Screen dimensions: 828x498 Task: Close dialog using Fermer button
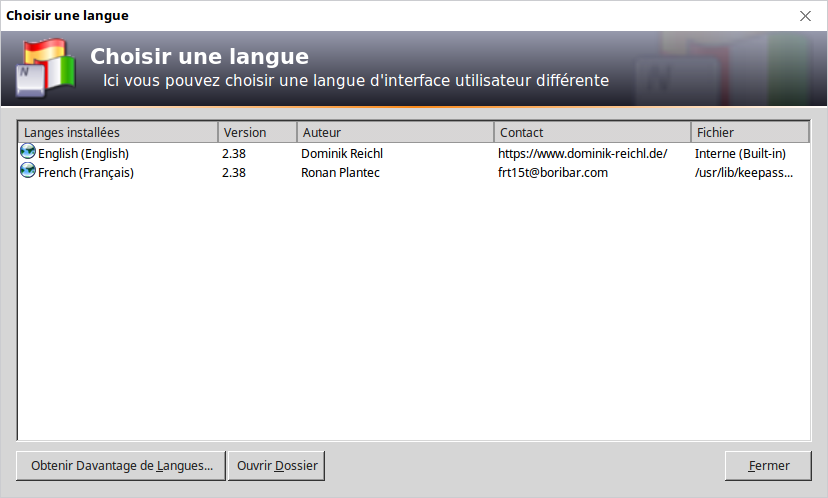coord(768,466)
